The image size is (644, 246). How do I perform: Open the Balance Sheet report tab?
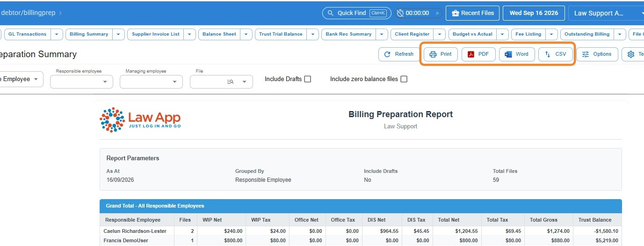pos(219,34)
